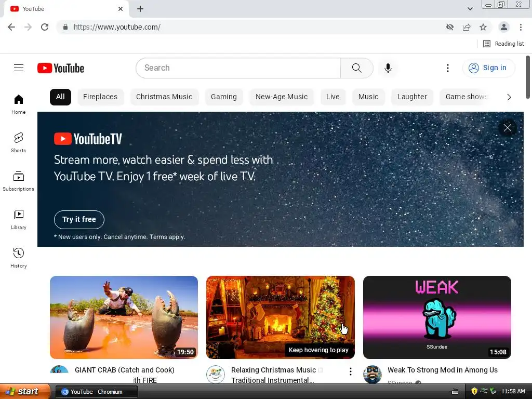The image size is (532, 399).
Task: Open the Windows start menu
Action: 25,392
